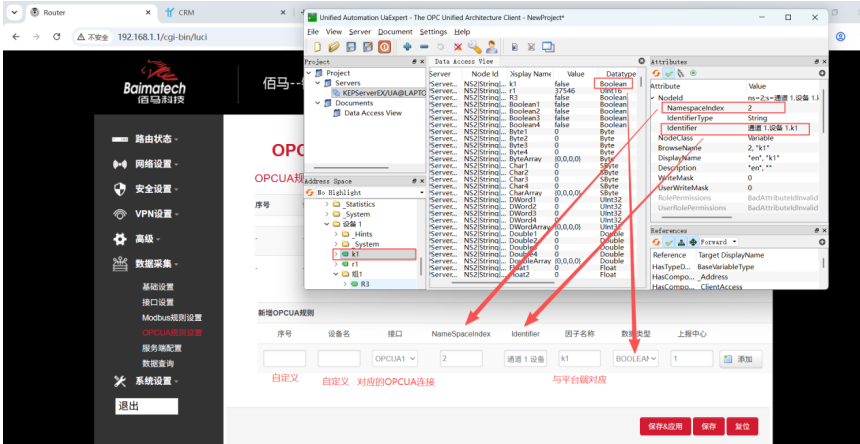This screenshot has width=860, height=444.
Task: Expand the _Statistics folder in Address Space
Action: pos(327,204)
